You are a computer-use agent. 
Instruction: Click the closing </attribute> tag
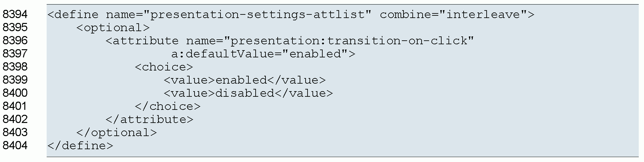149,119
